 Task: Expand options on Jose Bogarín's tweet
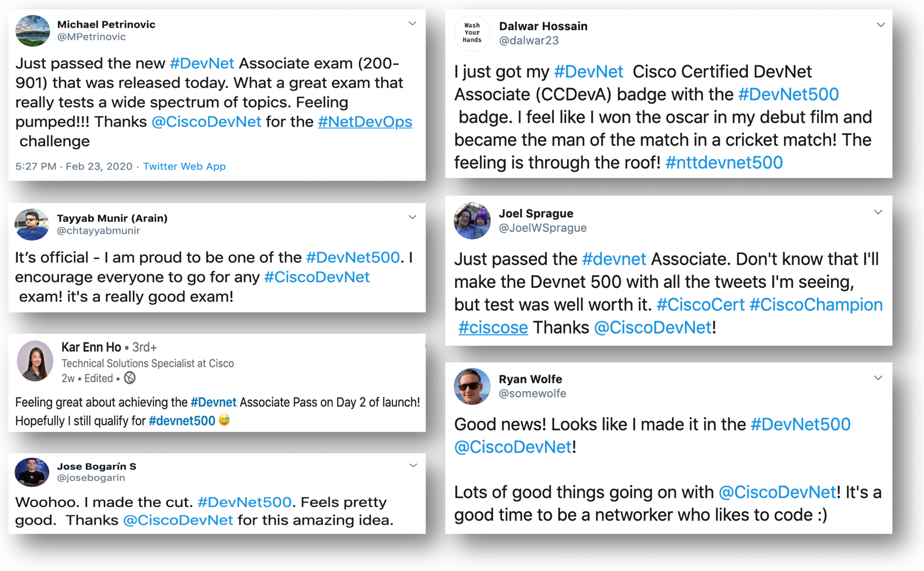click(x=413, y=465)
